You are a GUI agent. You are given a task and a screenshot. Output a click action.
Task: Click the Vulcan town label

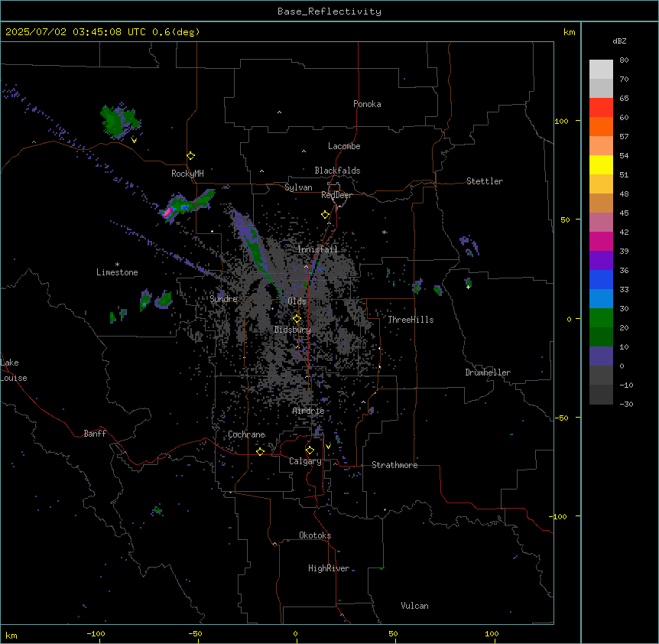[x=414, y=606]
